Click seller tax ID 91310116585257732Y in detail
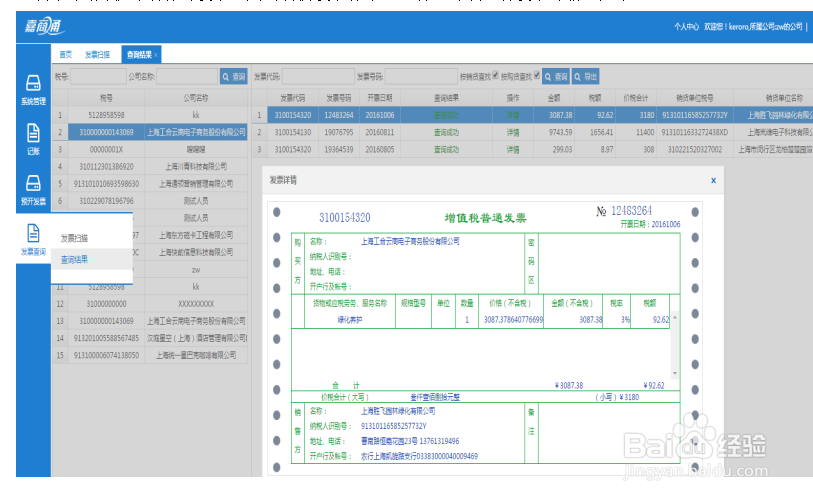This screenshot has height=500, width=813. 394,426
